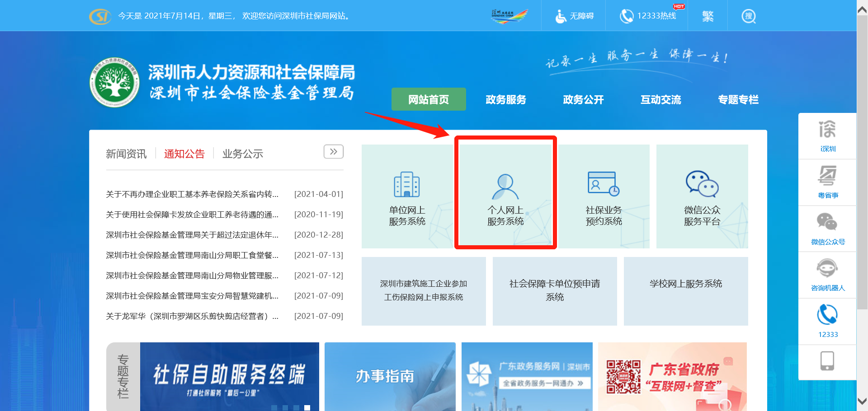Open 学校网上服务系统
The width and height of the screenshot is (868, 411).
coord(685,284)
